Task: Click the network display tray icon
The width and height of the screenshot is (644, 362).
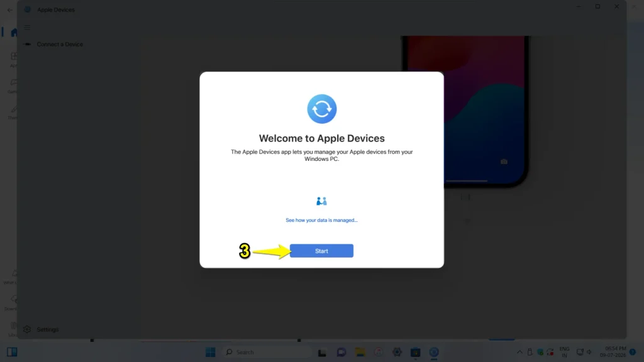Action: (580, 352)
